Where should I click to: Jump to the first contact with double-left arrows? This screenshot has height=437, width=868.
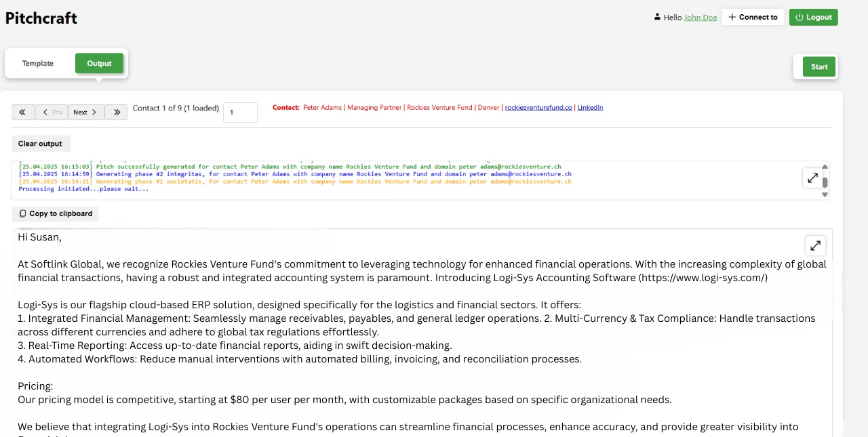23,112
